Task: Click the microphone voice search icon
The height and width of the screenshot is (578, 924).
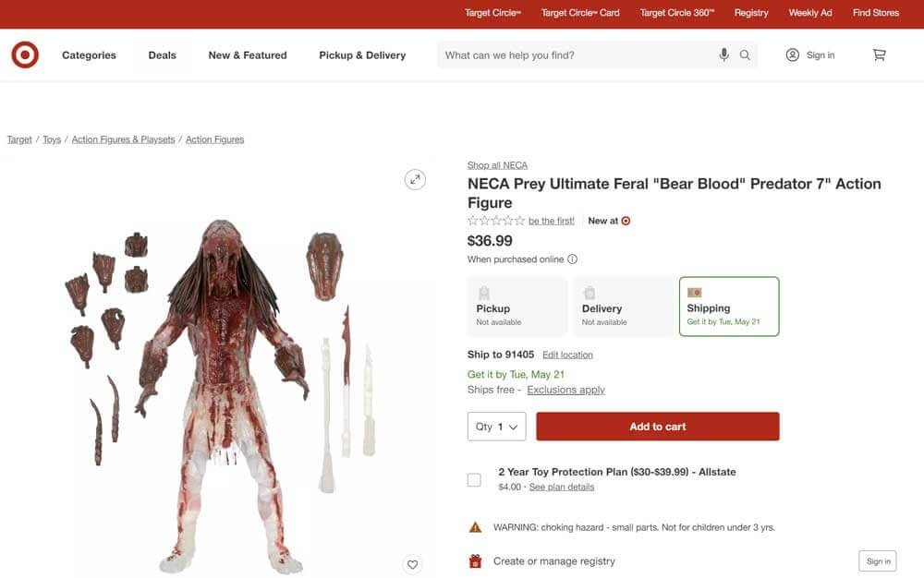Action: click(723, 55)
